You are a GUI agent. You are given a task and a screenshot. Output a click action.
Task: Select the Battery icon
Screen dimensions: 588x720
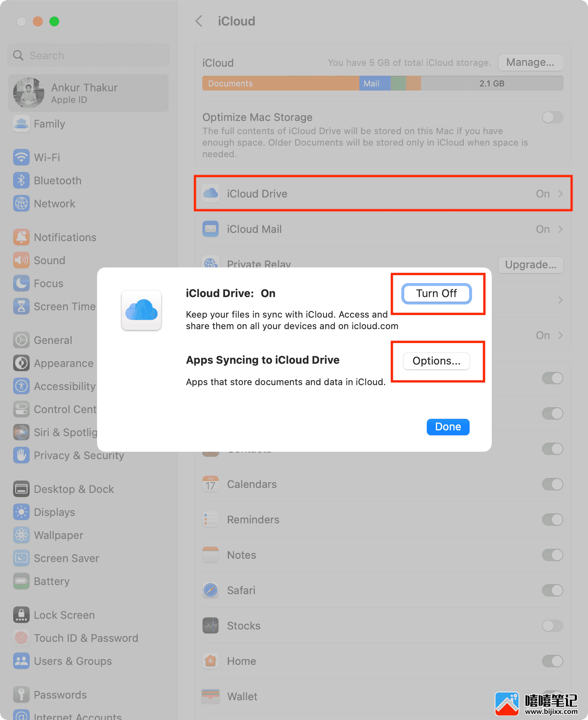tap(21, 581)
